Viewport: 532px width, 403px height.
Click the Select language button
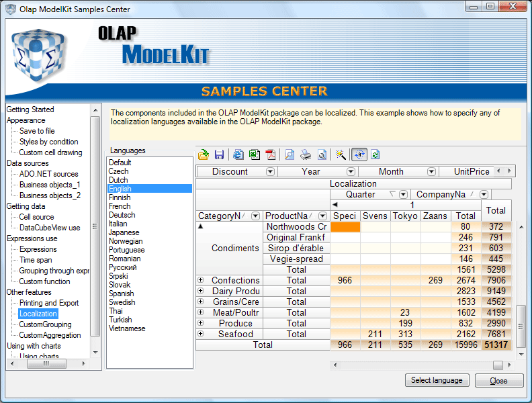437,380
